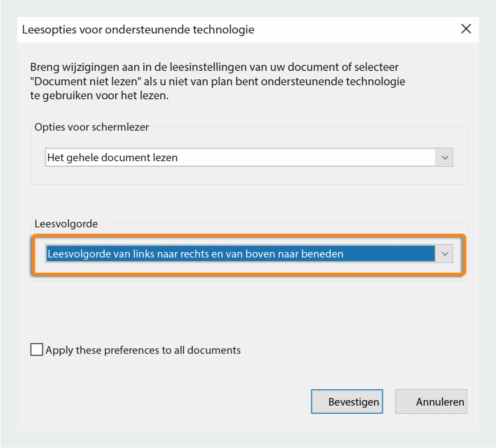The width and height of the screenshot is (496, 448).
Task: Click the down-arrow icon on the screen reader selector
Action: point(445,157)
